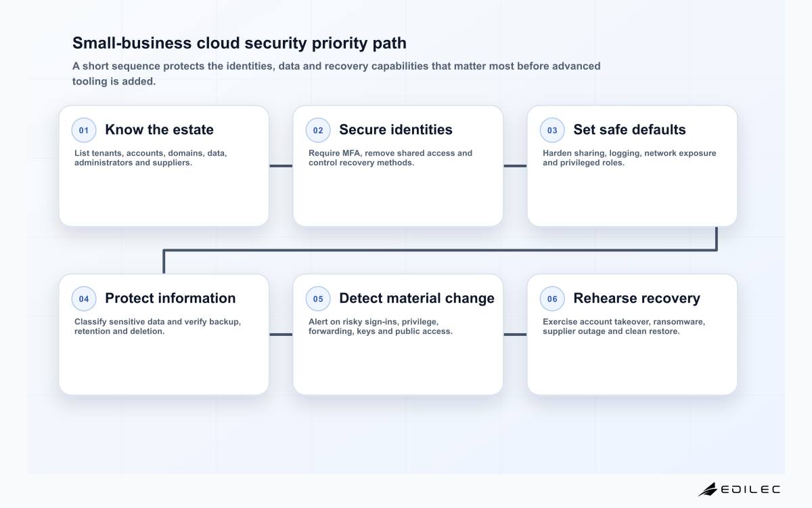Click the 04 step number badge
Screen dimensions: 812x508
pyautogui.click(x=84, y=299)
